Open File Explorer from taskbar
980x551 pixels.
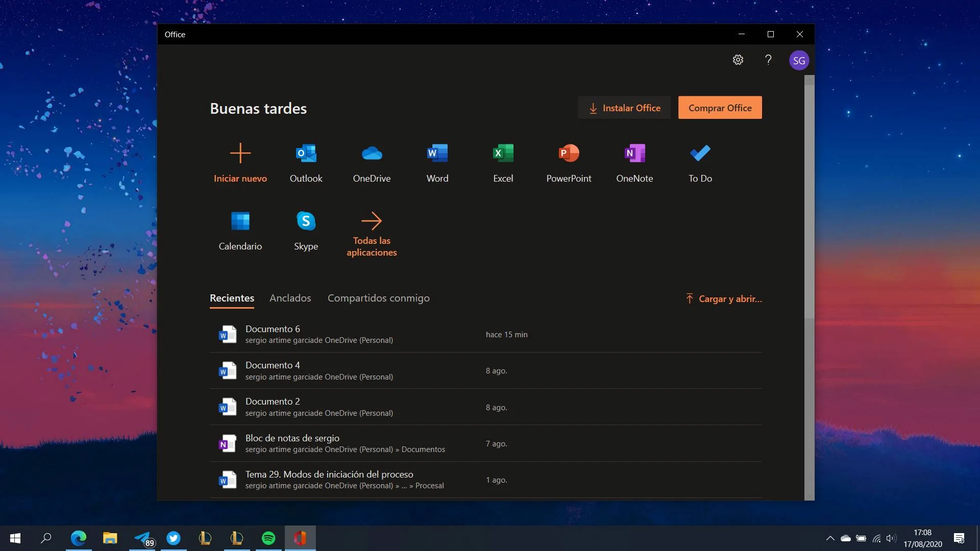pos(110,538)
